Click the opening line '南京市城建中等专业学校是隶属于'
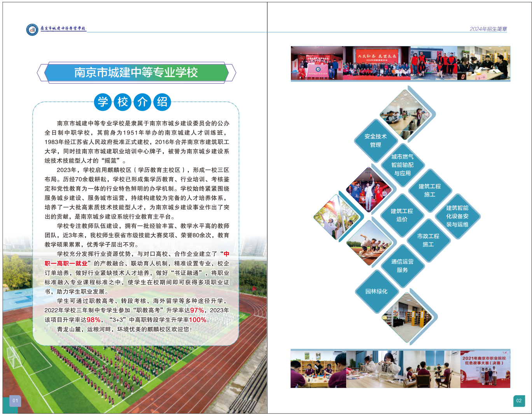 click(143, 123)
